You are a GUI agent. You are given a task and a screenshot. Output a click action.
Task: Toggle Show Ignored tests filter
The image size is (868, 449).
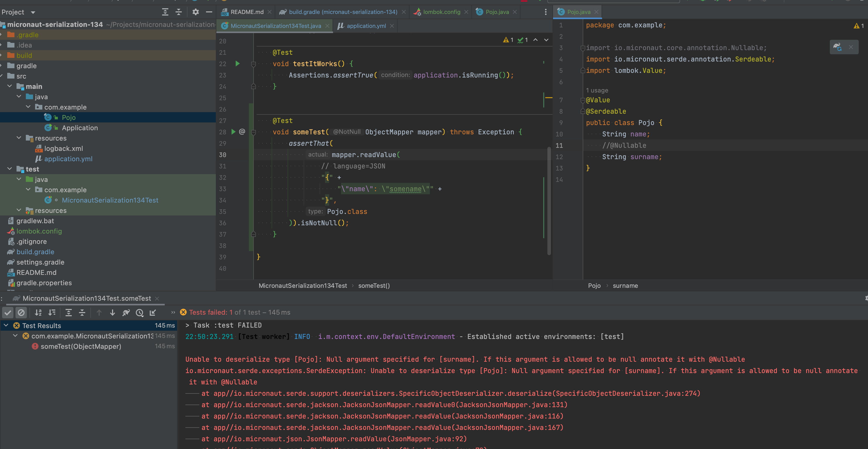pyautogui.click(x=21, y=313)
